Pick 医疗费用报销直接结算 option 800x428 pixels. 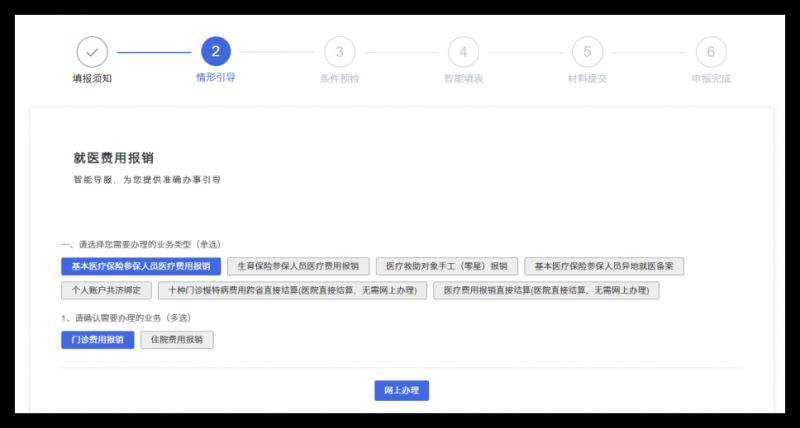[x=546, y=290]
